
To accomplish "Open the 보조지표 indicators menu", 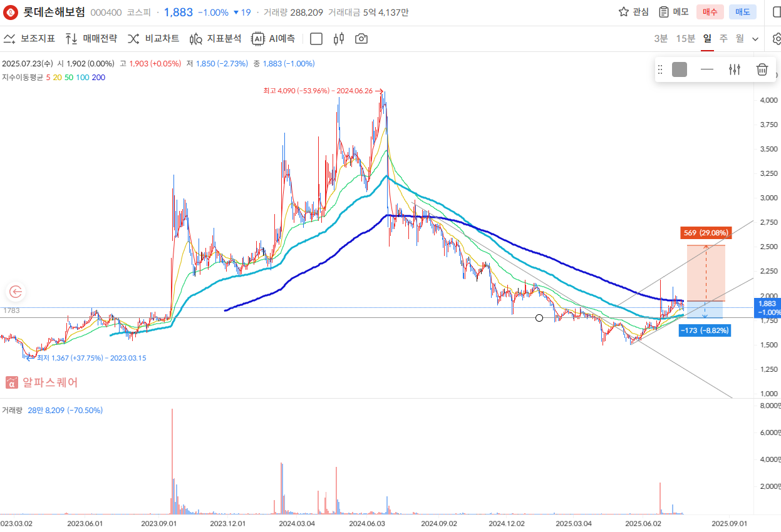I will tap(29, 39).
